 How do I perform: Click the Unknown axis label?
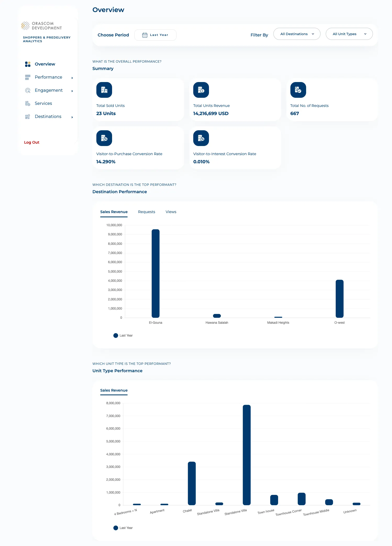click(350, 511)
